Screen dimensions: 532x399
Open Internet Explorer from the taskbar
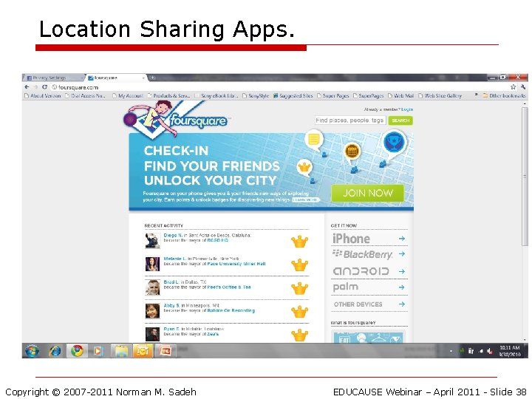click(55, 351)
